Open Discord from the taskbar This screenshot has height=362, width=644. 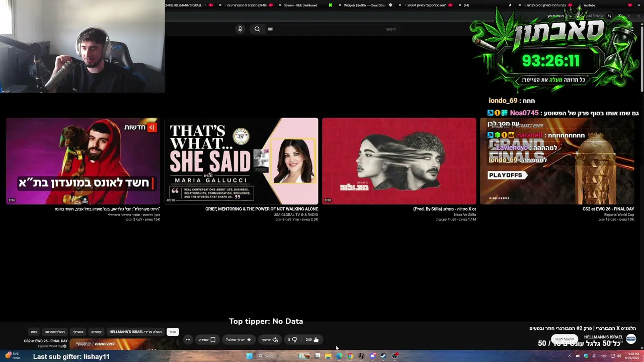point(372,356)
